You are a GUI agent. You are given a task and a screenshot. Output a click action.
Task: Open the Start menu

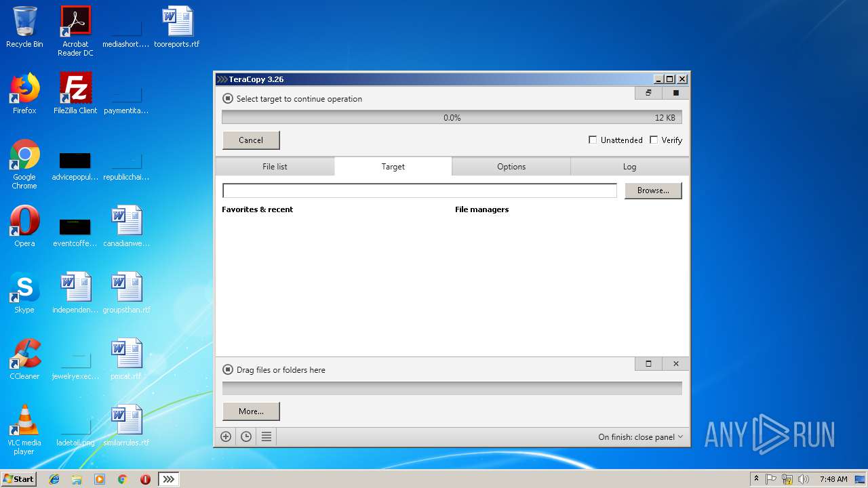pyautogui.click(x=19, y=479)
